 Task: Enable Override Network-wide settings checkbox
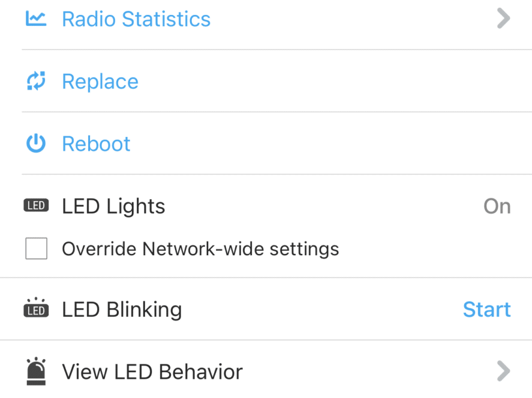click(37, 249)
